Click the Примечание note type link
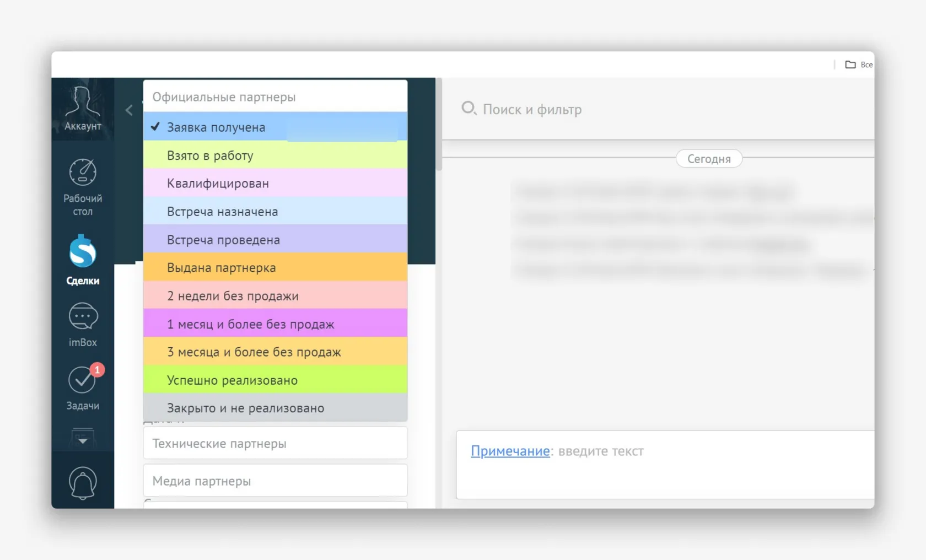This screenshot has height=560, width=926. pos(510,451)
